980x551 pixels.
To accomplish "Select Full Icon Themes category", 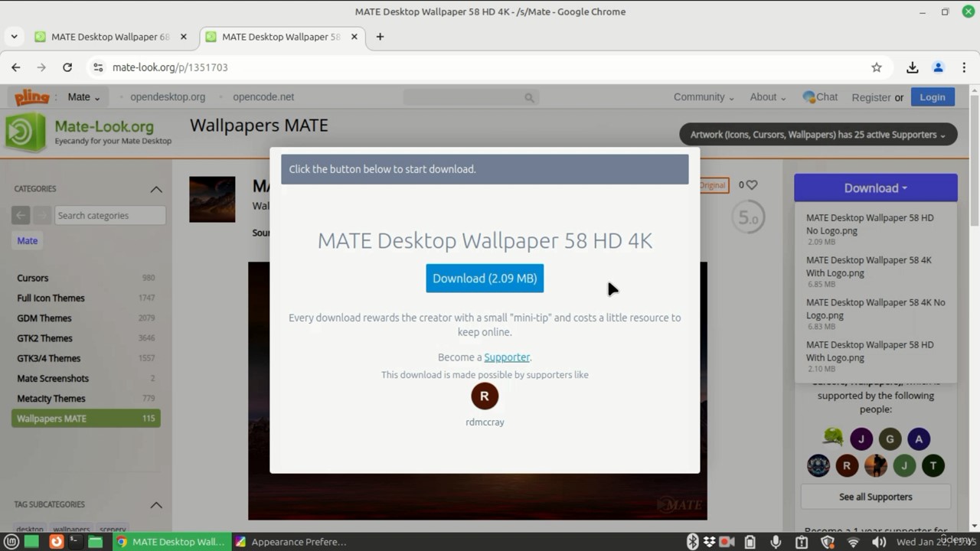I will [86, 298].
